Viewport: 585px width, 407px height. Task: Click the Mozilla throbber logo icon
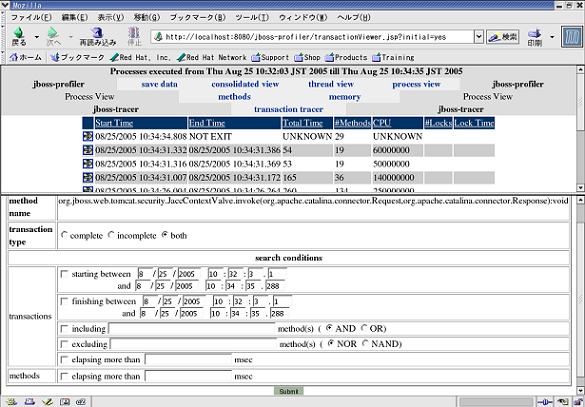(x=572, y=37)
